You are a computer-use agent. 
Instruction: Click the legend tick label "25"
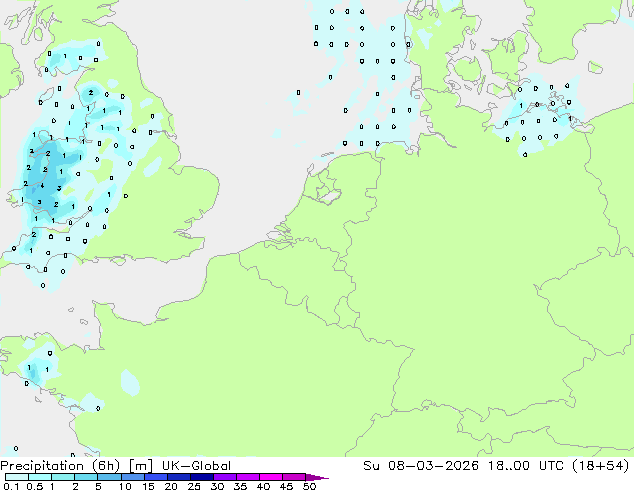(x=194, y=486)
